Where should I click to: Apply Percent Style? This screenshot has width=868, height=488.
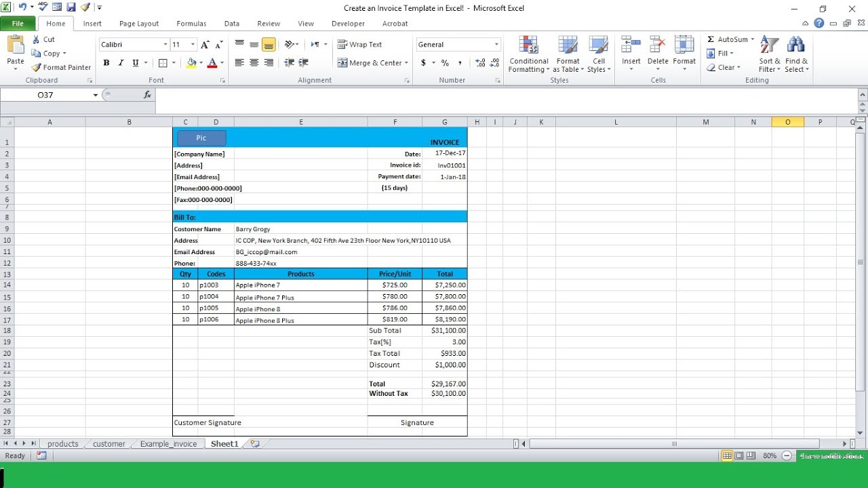445,63
